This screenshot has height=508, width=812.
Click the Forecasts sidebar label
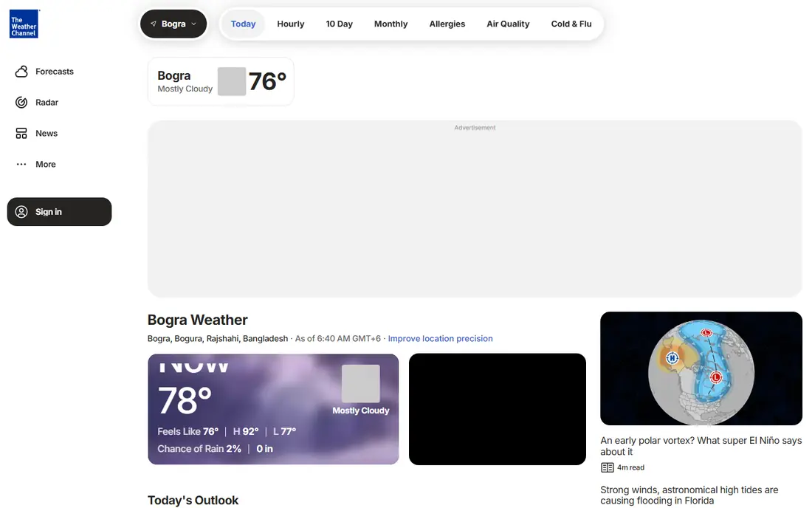pyautogui.click(x=55, y=72)
